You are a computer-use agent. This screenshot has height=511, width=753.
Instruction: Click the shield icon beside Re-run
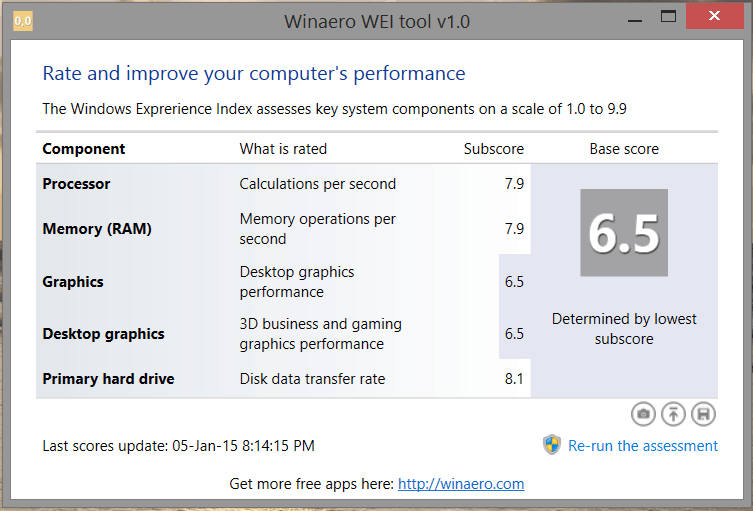coord(552,445)
